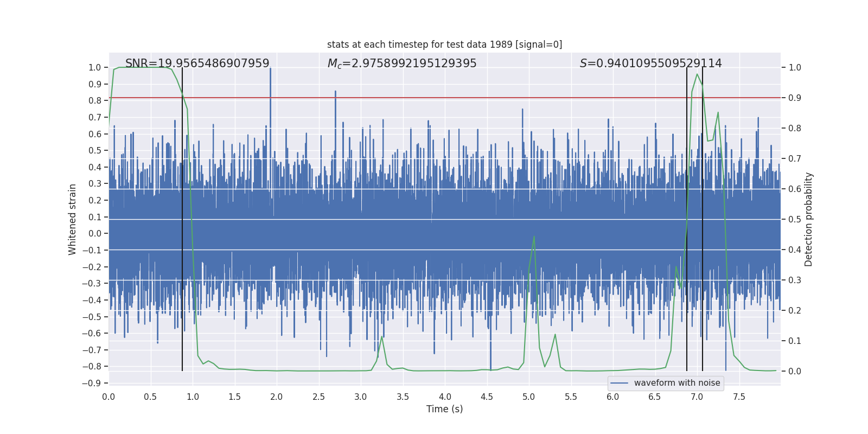Click the 'Detection probability' right axis label

pos(808,219)
